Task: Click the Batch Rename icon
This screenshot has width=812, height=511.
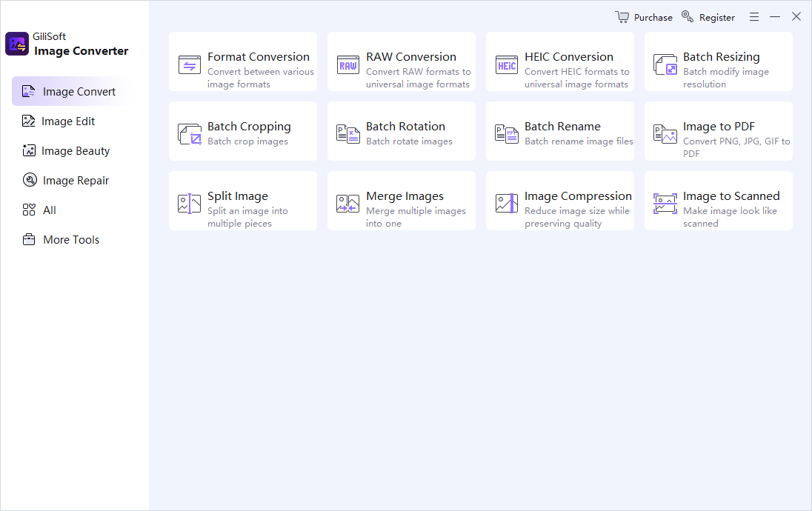Action: (x=507, y=134)
